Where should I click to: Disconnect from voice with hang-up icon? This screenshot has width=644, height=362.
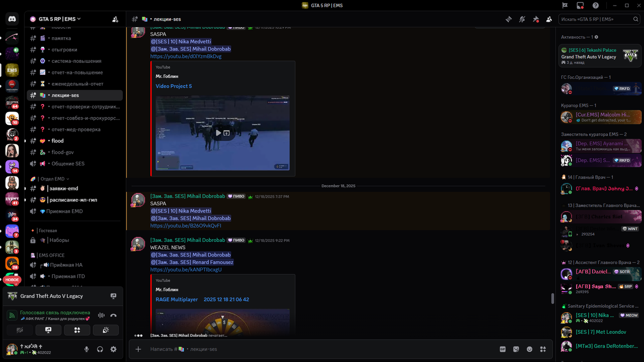click(113, 315)
